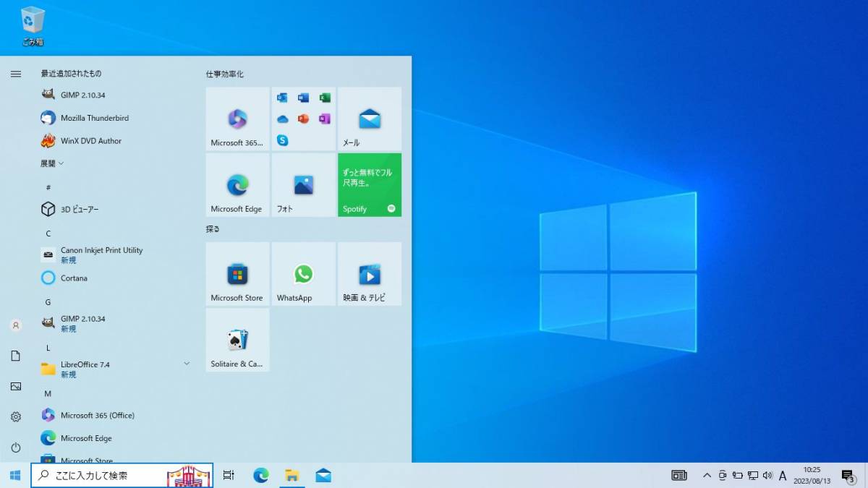The height and width of the screenshot is (488, 868).
Task: Launch GIMP 2.10.34 under the G section
Action: (x=116, y=323)
